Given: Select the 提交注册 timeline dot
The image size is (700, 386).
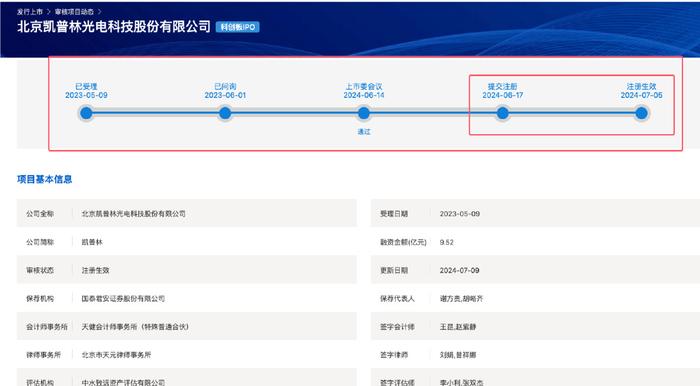Looking at the screenshot, I should pos(503,113).
